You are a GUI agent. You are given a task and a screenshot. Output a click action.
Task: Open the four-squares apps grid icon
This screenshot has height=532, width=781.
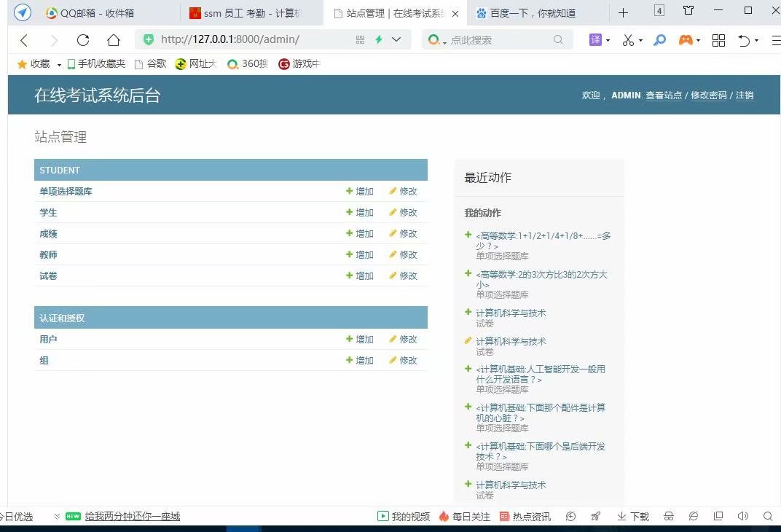pos(718,40)
